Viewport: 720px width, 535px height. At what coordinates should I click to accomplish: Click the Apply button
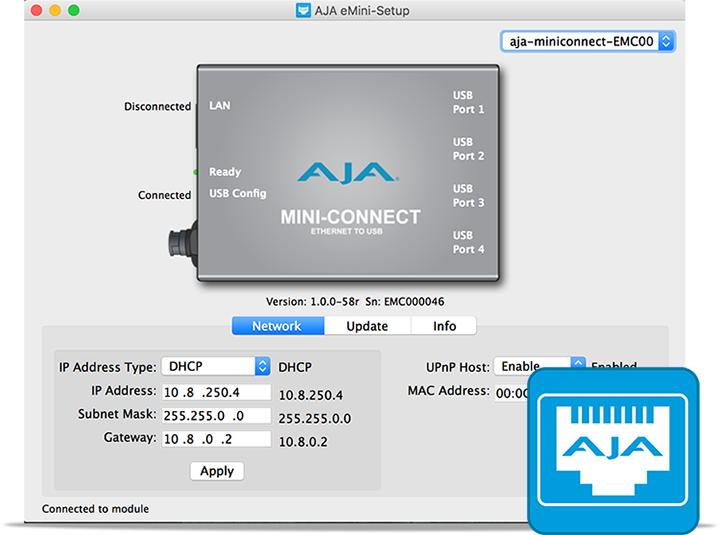[x=217, y=471]
